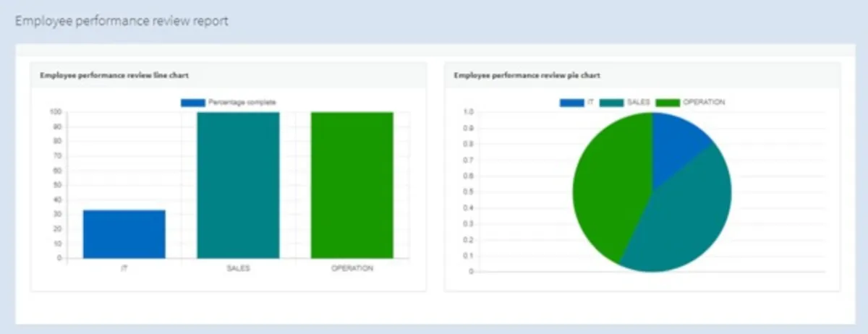The width and height of the screenshot is (868, 334).
Task: Toggle the SALES legend swatch in pie chart
Action: [x=610, y=103]
